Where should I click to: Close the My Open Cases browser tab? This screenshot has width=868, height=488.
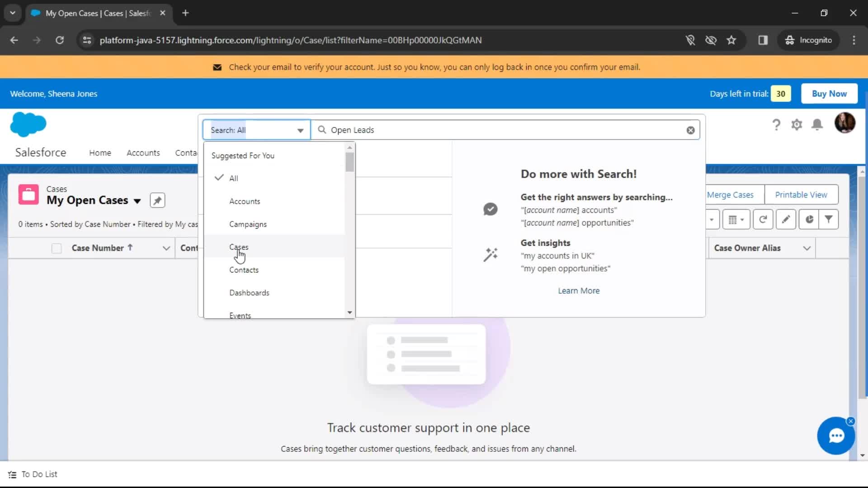pos(163,13)
